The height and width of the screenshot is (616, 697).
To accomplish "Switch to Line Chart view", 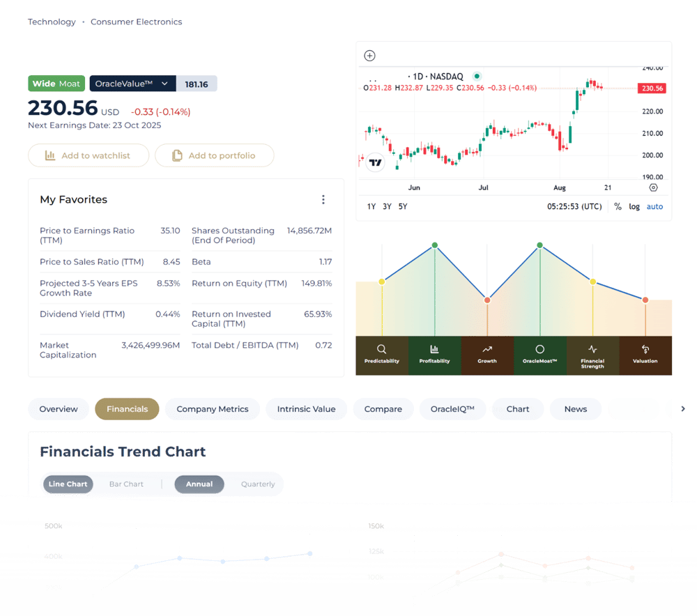I will (x=68, y=484).
